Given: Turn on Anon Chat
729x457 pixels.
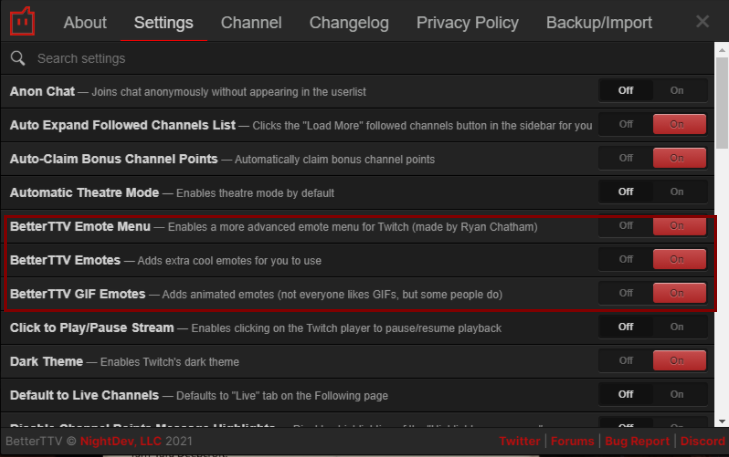Looking at the screenshot, I should [677, 91].
